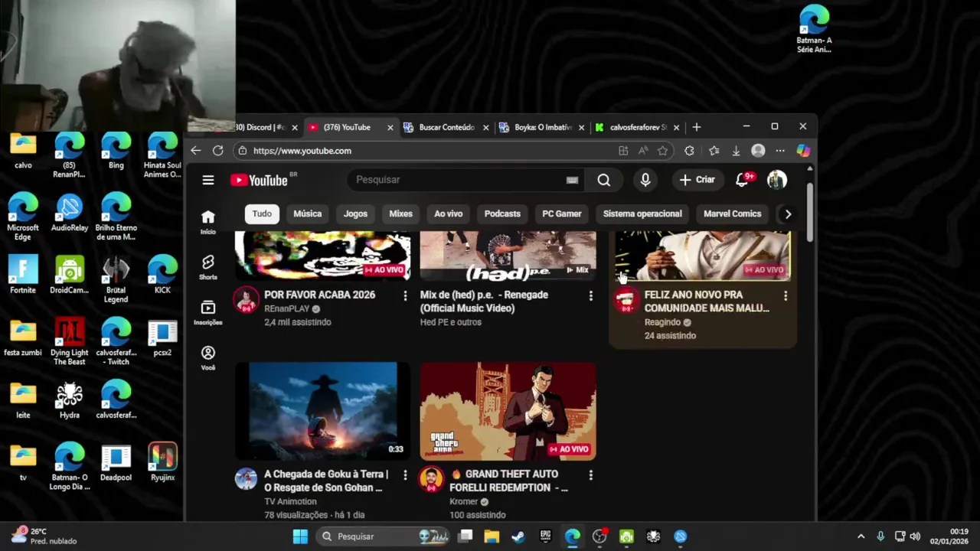Start voice search with microphone button
The image size is (980, 551).
pyautogui.click(x=645, y=180)
